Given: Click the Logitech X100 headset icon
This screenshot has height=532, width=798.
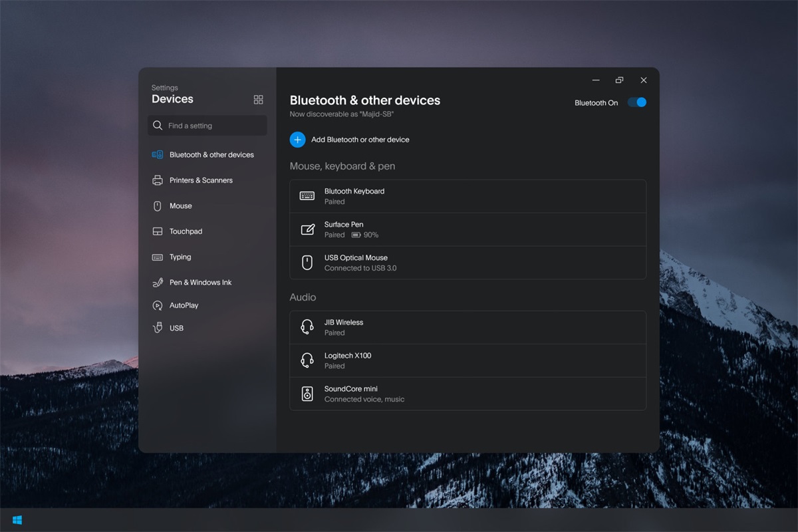Looking at the screenshot, I should tap(307, 360).
